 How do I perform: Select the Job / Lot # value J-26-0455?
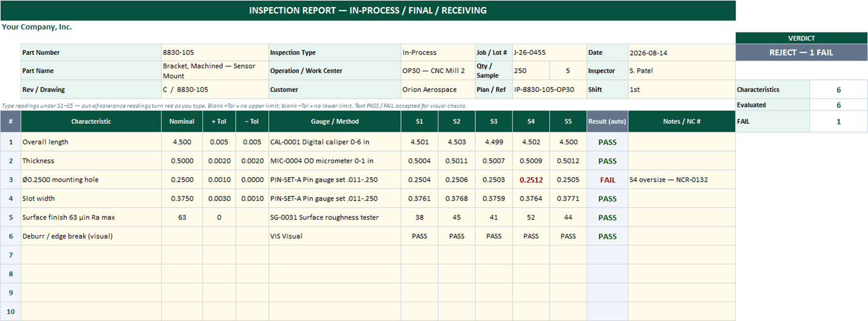[549, 53]
